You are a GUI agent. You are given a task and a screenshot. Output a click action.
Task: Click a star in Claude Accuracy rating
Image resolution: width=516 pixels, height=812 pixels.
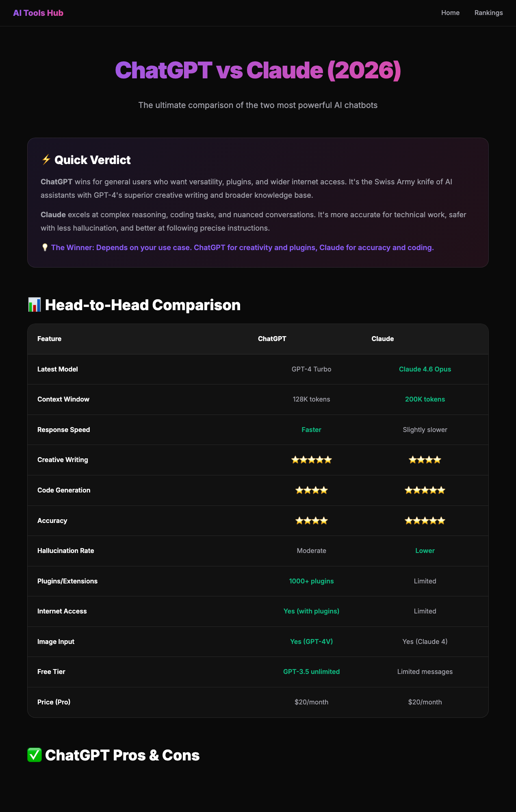pyautogui.click(x=425, y=520)
